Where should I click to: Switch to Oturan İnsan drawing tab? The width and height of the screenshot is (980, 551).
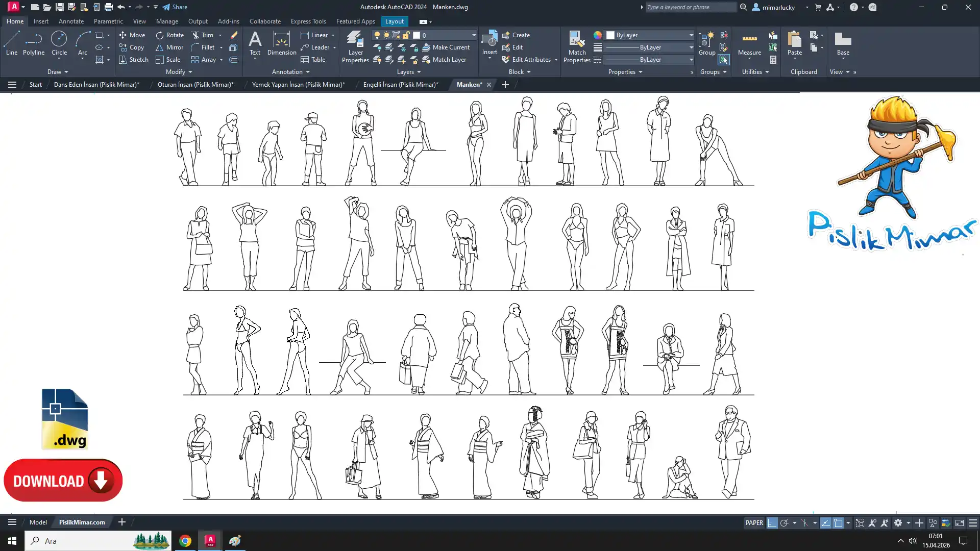(x=195, y=85)
